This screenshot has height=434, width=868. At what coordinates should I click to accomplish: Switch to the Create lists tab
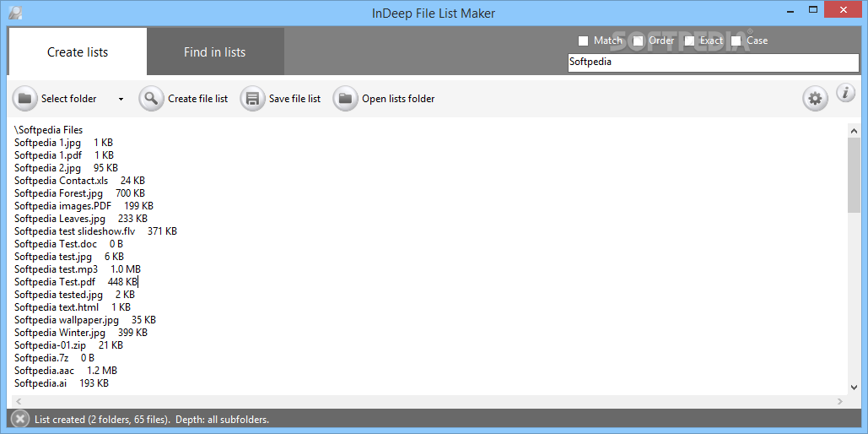pos(78,52)
